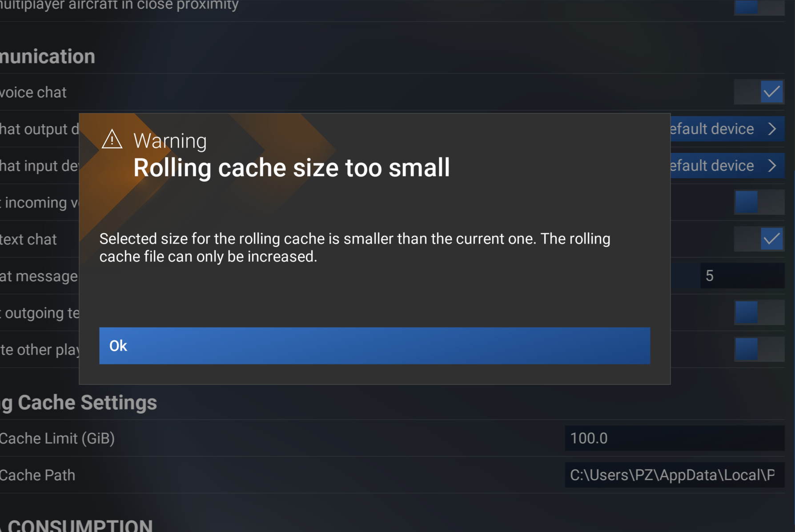
Task: Click the warning message body text
Action: pos(354,248)
